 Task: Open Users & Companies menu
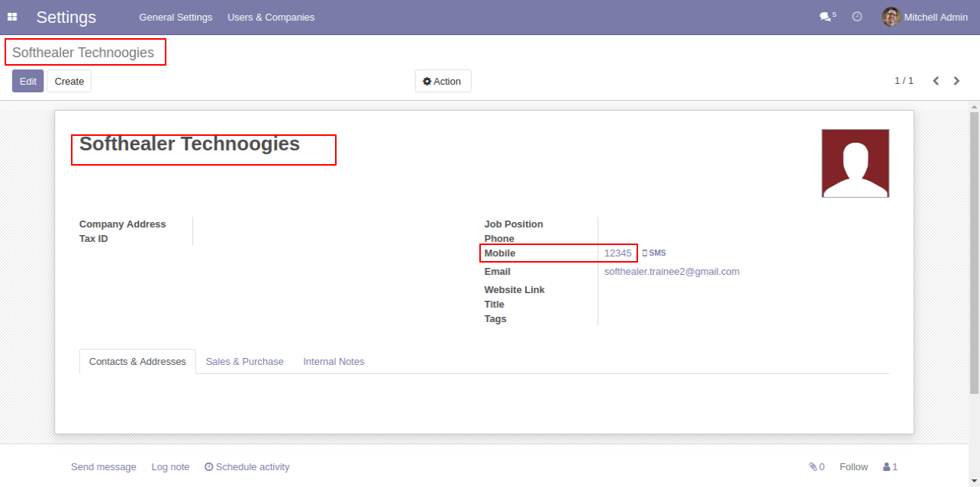(x=271, y=17)
